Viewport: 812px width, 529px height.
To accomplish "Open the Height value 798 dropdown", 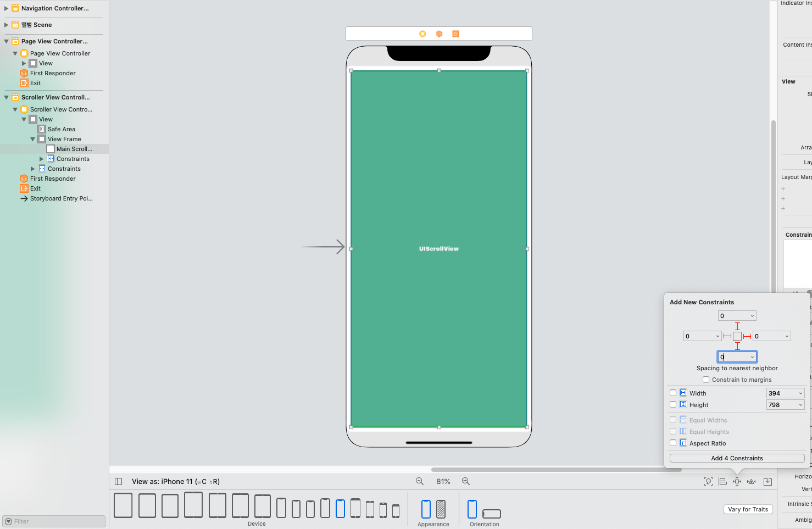I will pos(800,405).
